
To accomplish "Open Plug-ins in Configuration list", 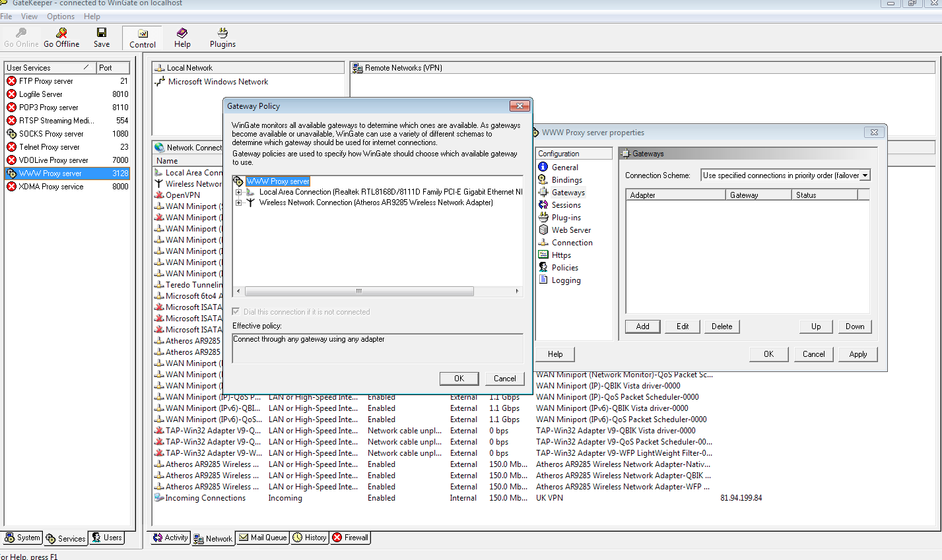I will pos(566,218).
